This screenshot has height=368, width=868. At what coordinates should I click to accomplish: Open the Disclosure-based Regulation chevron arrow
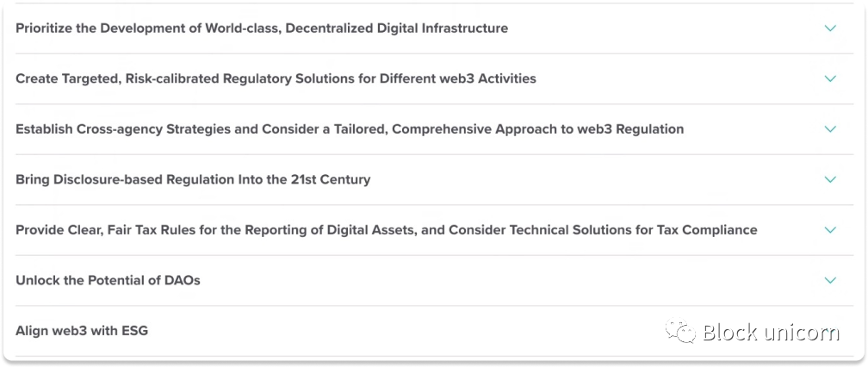coord(830,179)
